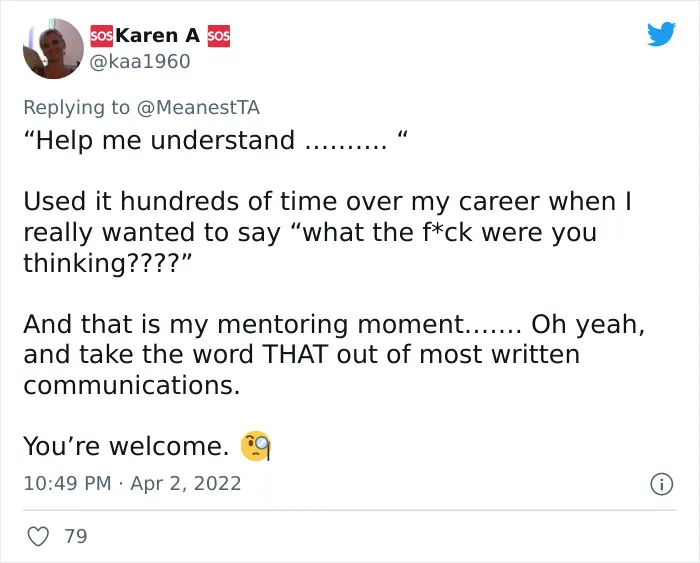Screen dimensions: 700x563
Task: Click the 'You're welcome.' text
Action: coord(126,446)
